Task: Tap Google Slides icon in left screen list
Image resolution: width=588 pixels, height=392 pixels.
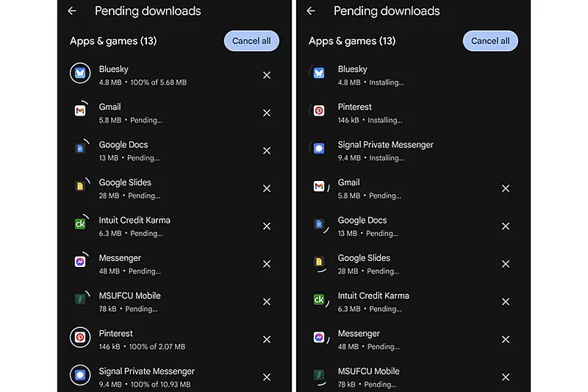Action: coord(80,186)
